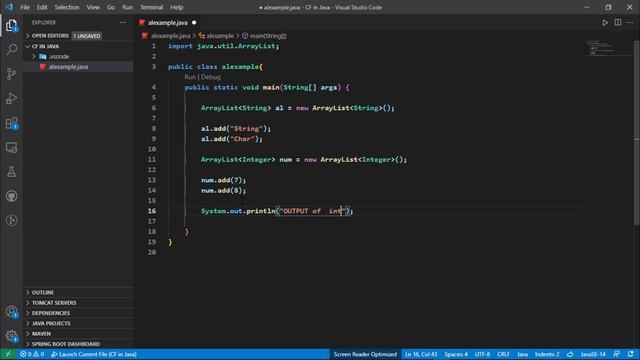Expand the .vscode folder chevron
This screenshot has height=360, width=640.
click(x=34, y=56)
